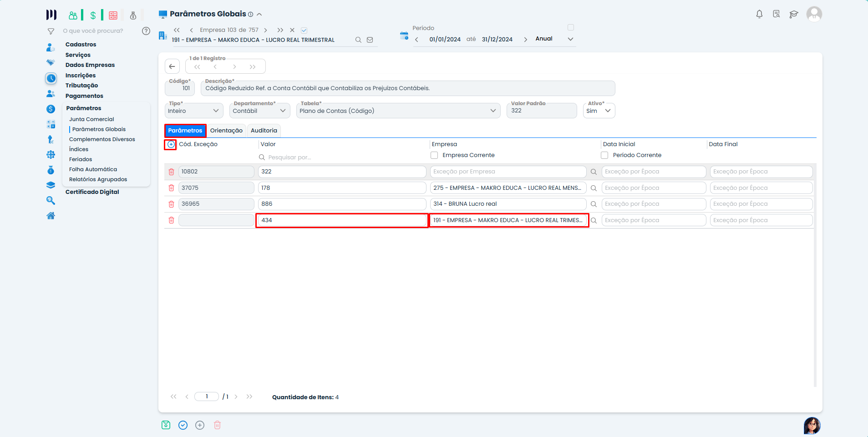Click the green save icon at bottom

click(166, 425)
